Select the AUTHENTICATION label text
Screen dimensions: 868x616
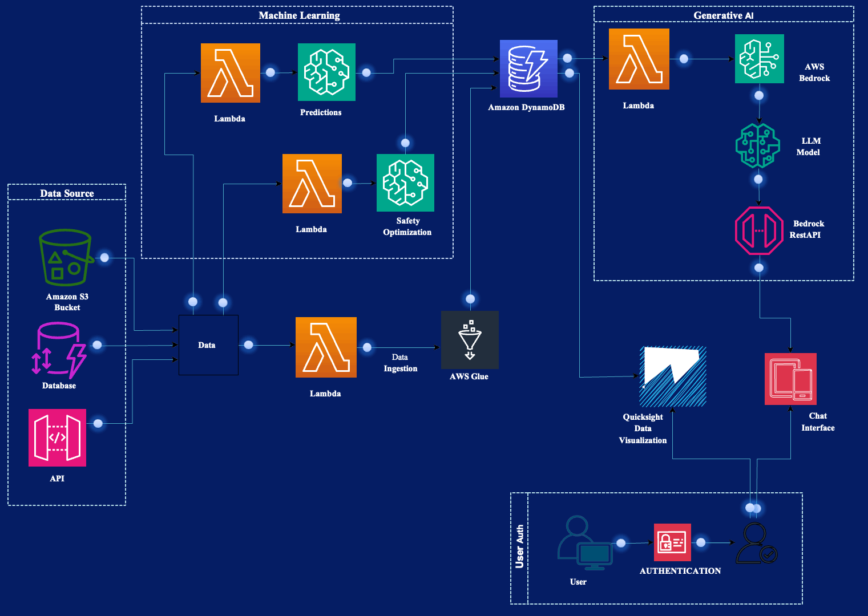[680, 571]
